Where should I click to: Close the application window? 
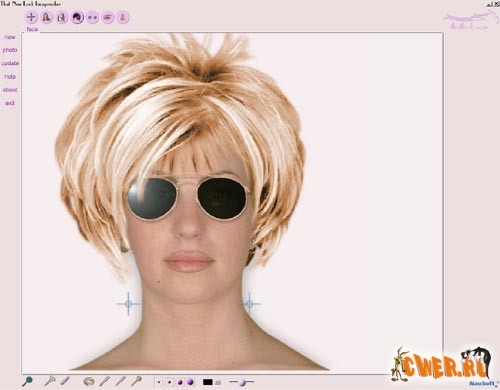click(497, 4)
